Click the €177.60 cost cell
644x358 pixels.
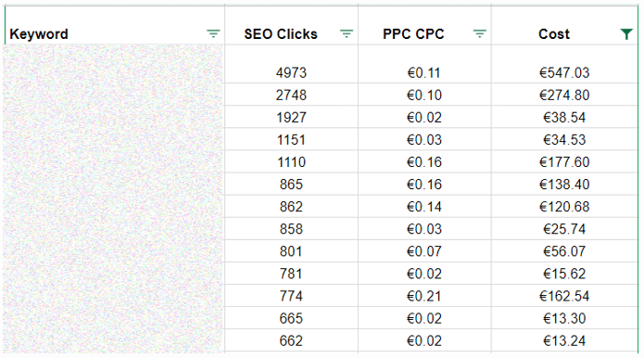[564, 161]
